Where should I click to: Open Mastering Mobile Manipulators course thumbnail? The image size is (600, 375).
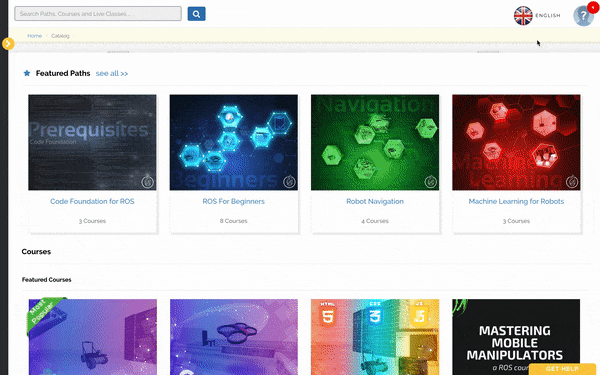516,337
